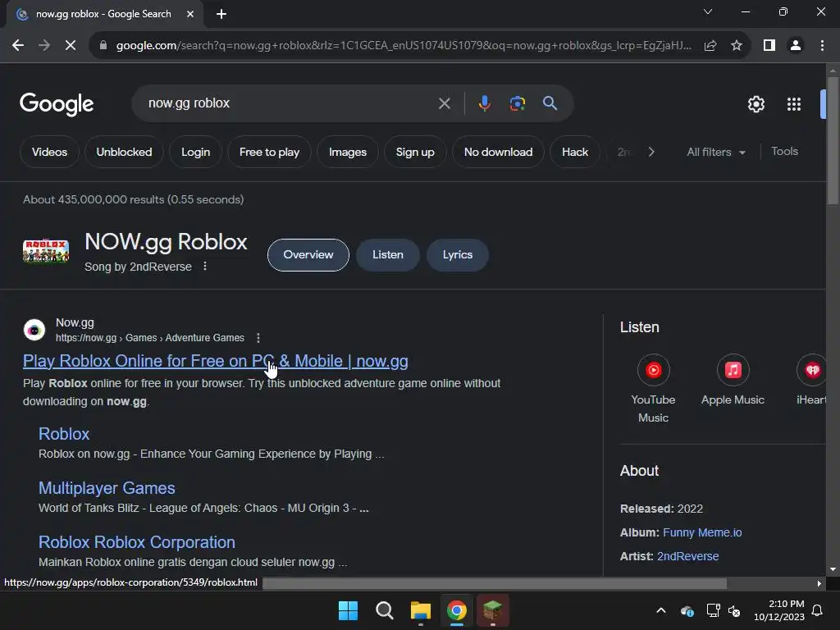Share this page via address bar icon
Screen dimensions: 840x630
pos(710,46)
